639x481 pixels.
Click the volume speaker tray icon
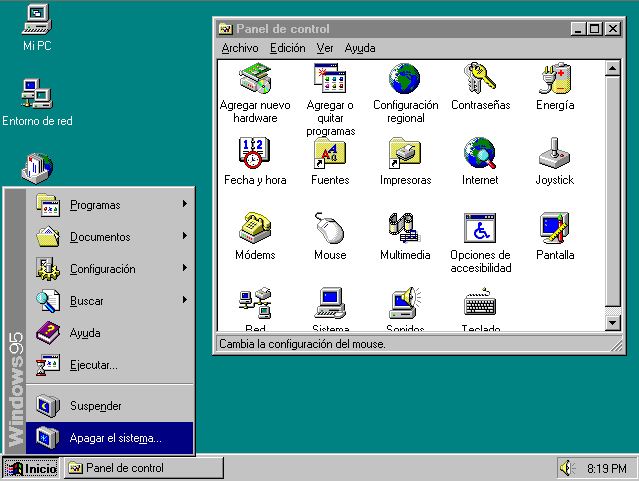(x=566, y=468)
